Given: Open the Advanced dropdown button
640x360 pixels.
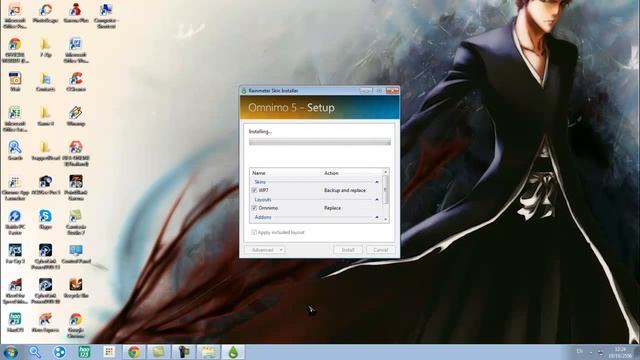Looking at the screenshot, I should [x=265, y=250].
